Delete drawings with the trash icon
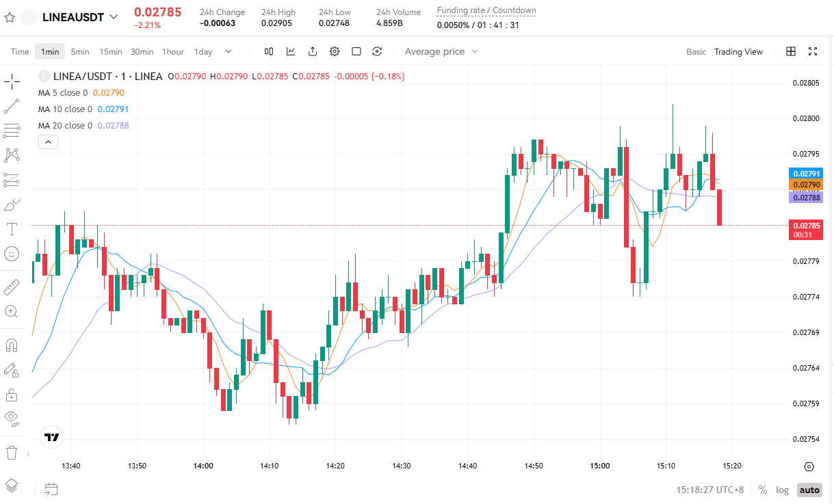 coord(12,452)
